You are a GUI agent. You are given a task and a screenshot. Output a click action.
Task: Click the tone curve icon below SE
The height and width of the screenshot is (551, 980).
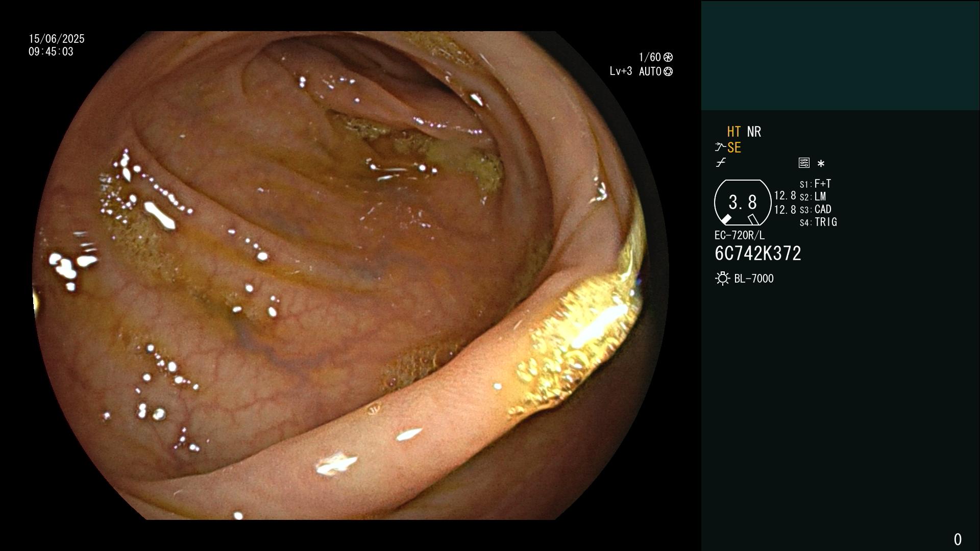pos(721,163)
